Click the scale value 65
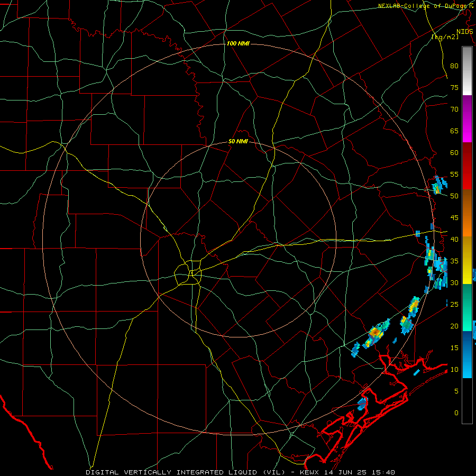The image size is (476, 476). [454, 131]
